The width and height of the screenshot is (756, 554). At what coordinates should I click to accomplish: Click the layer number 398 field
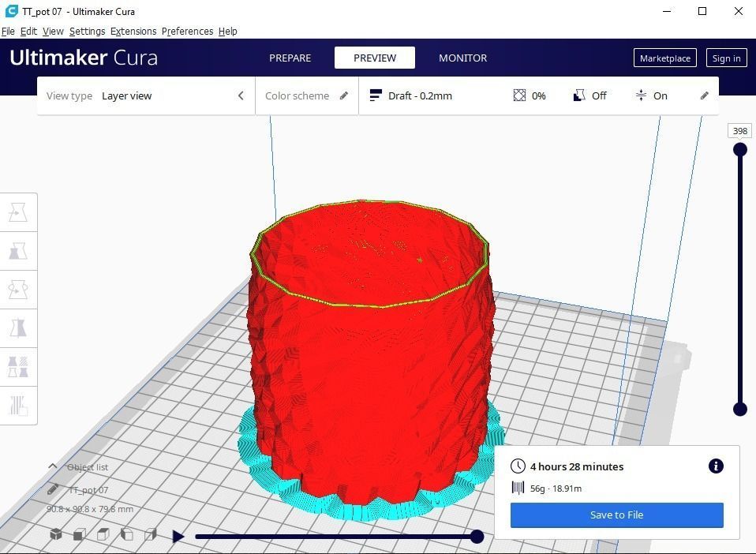[740, 131]
